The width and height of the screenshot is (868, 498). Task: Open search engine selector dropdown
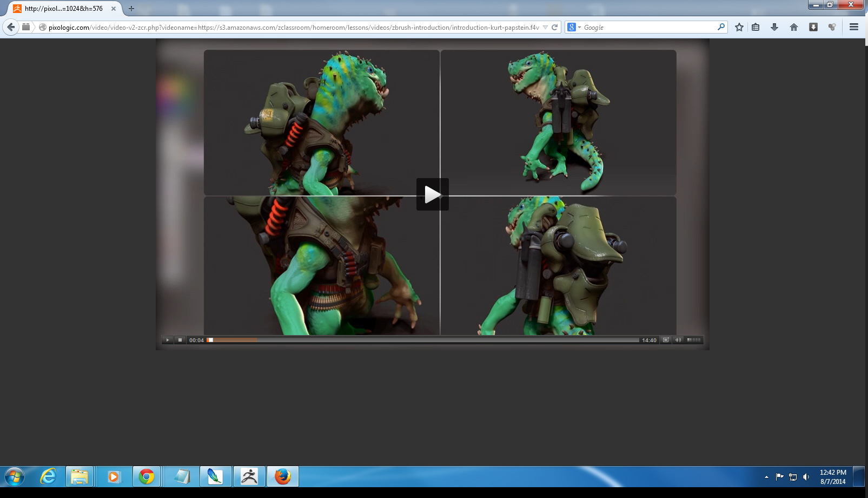coord(574,27)
